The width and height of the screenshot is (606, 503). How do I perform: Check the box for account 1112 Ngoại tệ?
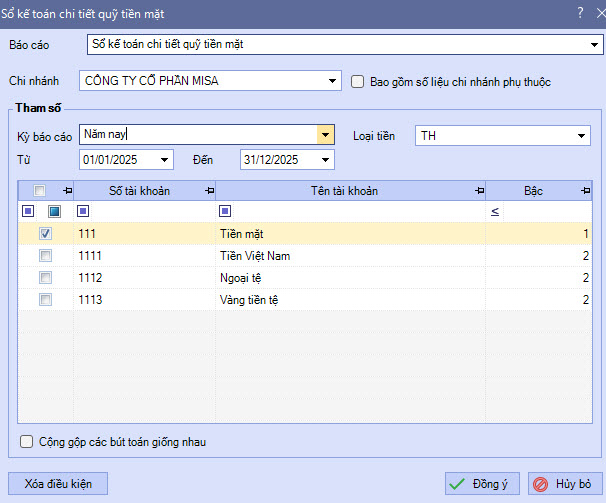[x=45, y=277]
